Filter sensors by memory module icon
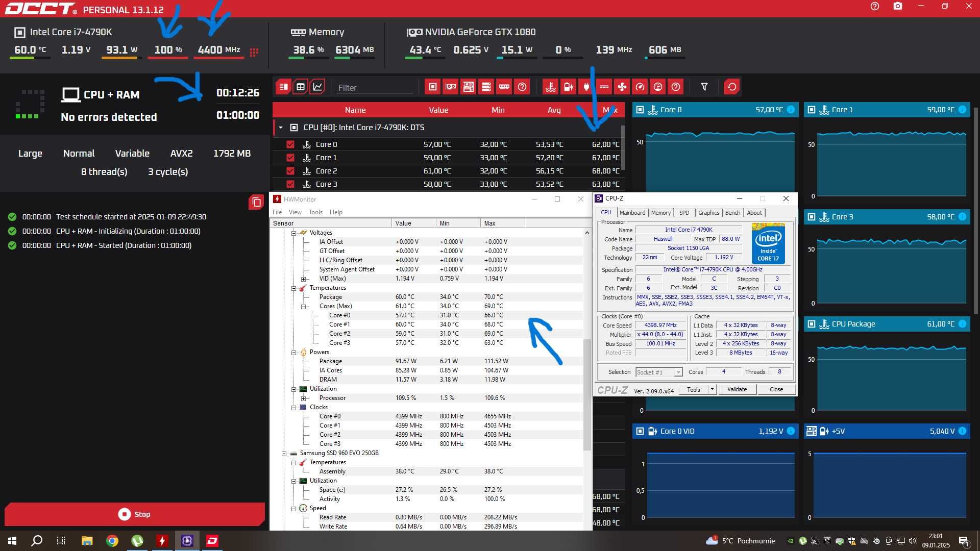Viewport: 980px width, 551px height. click(504, 87)
